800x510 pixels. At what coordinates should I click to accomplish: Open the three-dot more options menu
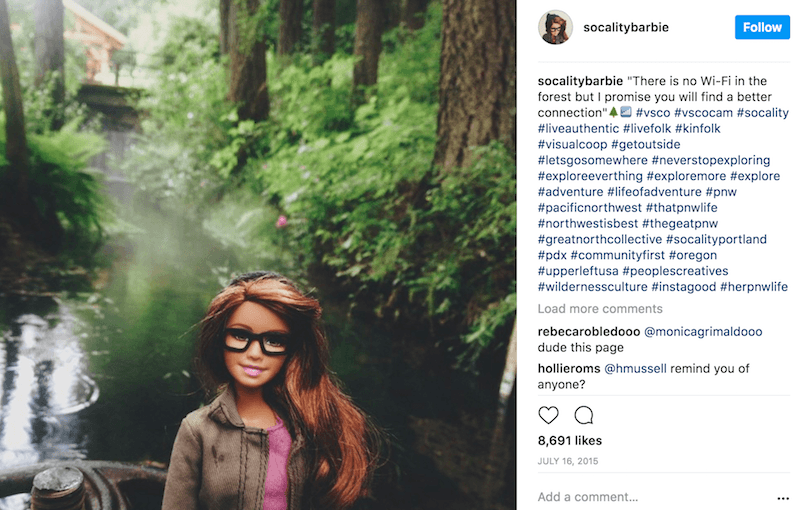pyautogui.click(x=782, y=498)
